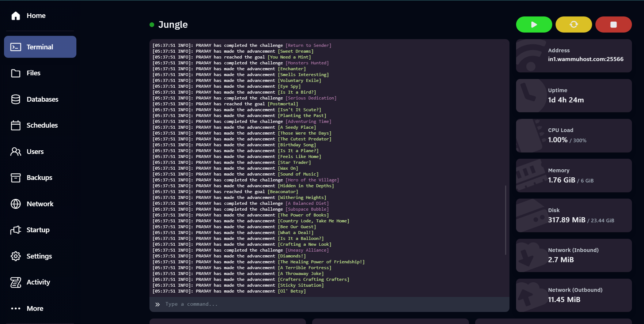Screen dimensions: 644x324
Task: Open the Databases section icon
Action: click(16, 99)
